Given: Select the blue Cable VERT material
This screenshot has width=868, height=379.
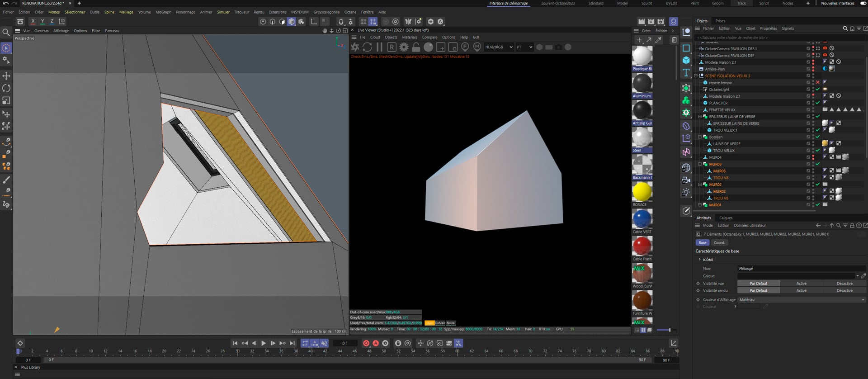Looking at the screenshot, I should point(642,219).
